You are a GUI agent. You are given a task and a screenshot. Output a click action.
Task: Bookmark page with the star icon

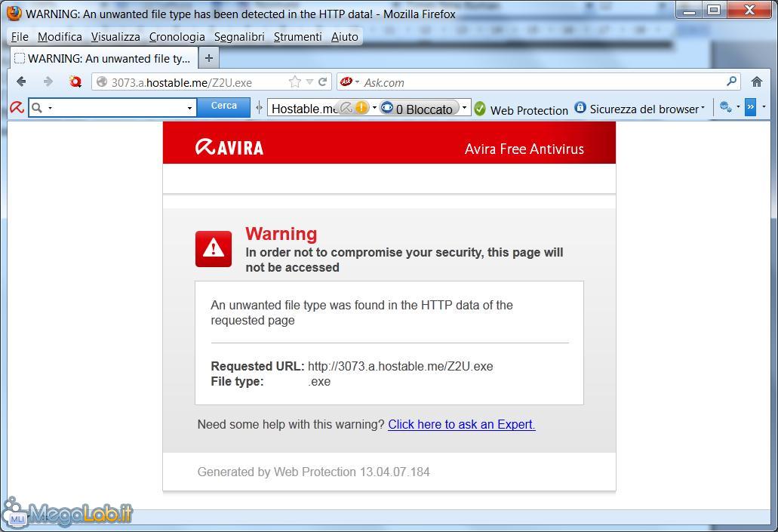point(295,82)
